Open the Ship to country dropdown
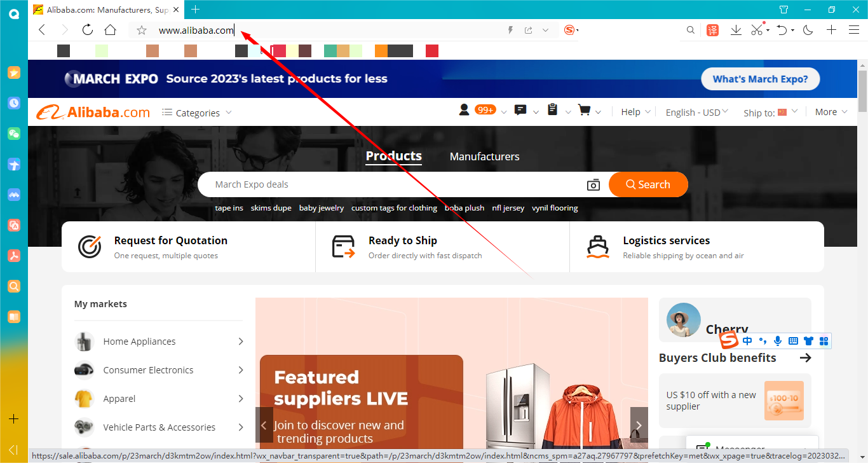This screenshot has width=868, height=463. (x=771, y=112)
